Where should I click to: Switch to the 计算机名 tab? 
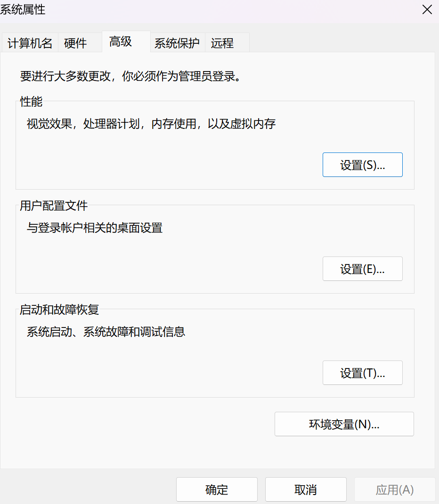point(29,43)
